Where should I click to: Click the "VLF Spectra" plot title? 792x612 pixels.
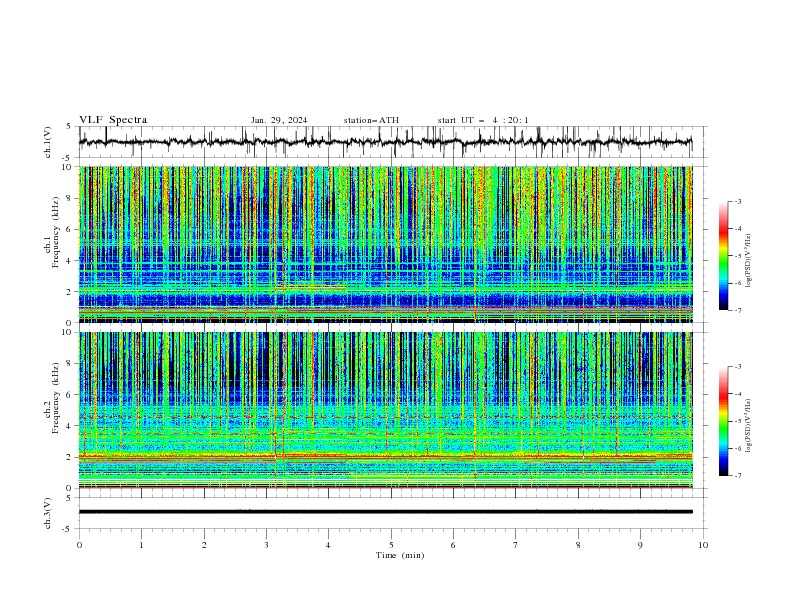click(113, 120)
